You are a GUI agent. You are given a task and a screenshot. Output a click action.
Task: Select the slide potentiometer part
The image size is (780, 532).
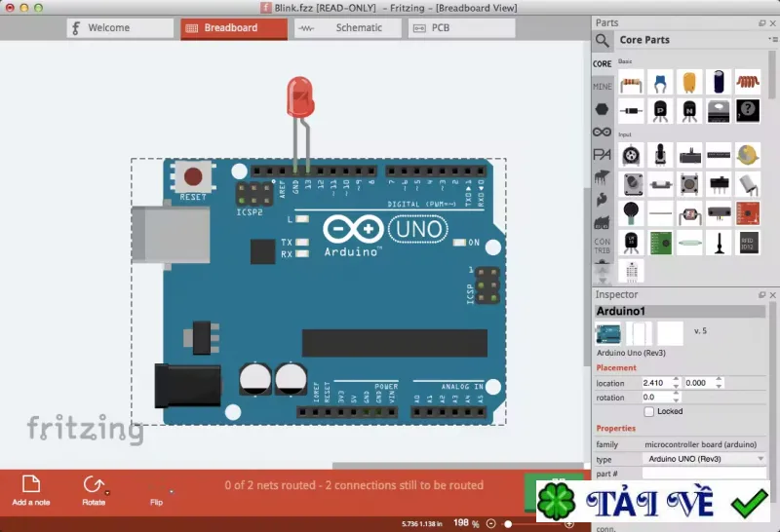point(689,156)
